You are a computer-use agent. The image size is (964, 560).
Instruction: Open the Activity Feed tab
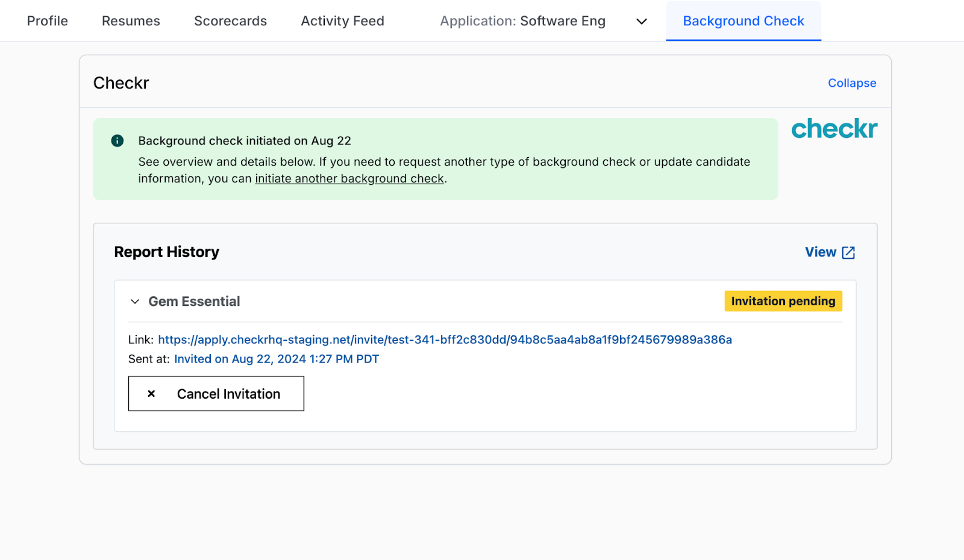coord(342,21)
